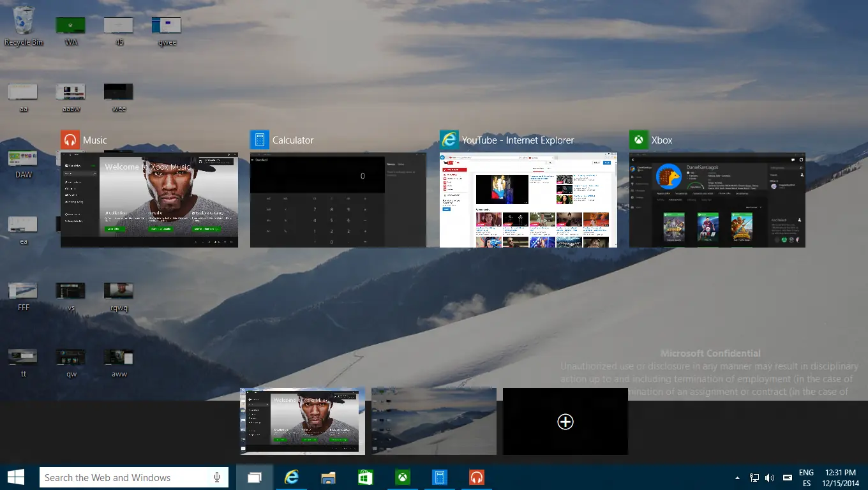Click the Music headphones taskbar icon
Screen dimensions: 868x490
click(476, 477)
